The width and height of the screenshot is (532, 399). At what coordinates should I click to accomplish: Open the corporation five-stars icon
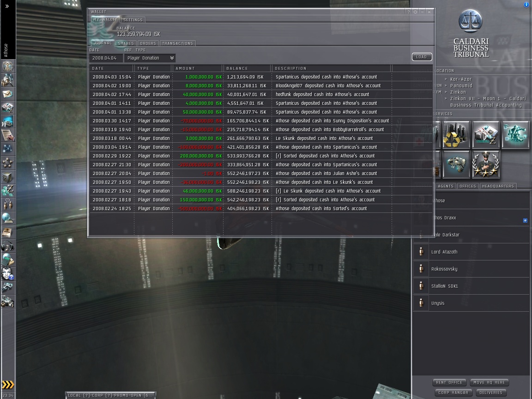coord(7,163)
